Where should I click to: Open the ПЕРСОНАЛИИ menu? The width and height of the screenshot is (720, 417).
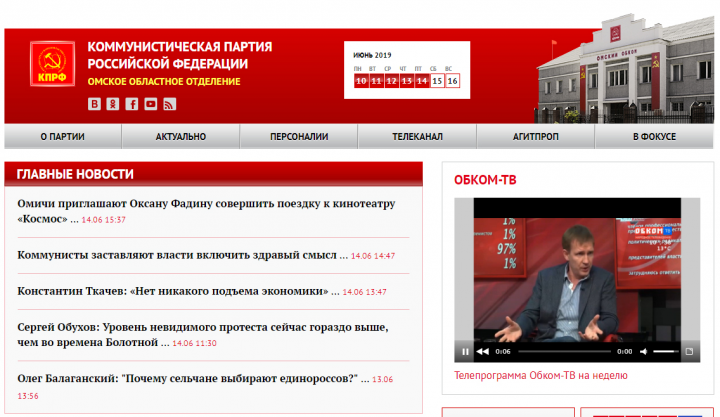click(299, 136)
